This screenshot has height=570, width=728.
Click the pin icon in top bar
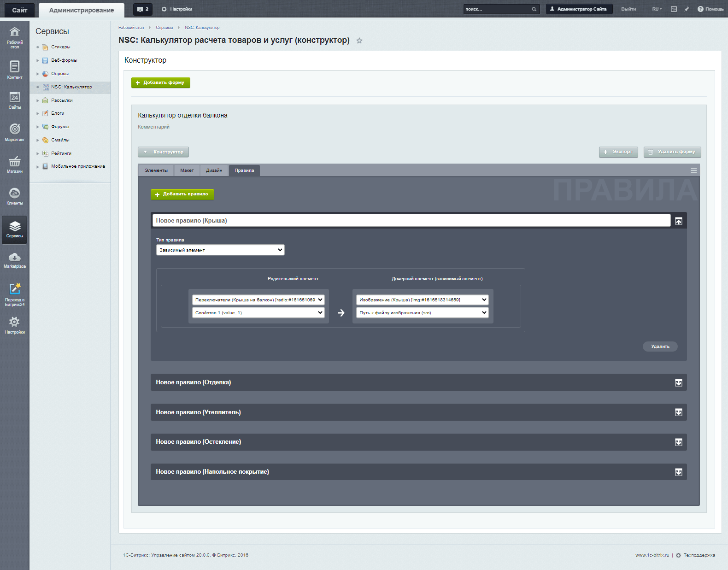pos(687,9)
